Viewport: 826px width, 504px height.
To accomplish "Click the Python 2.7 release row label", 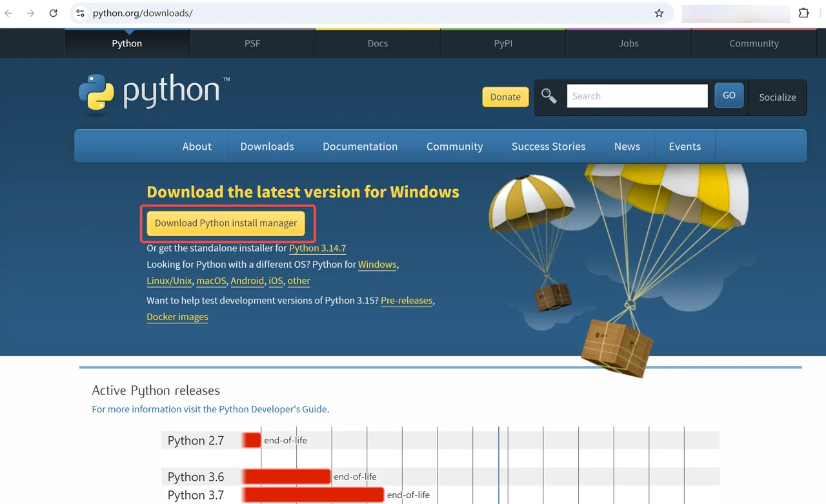I will coord(196,441).
